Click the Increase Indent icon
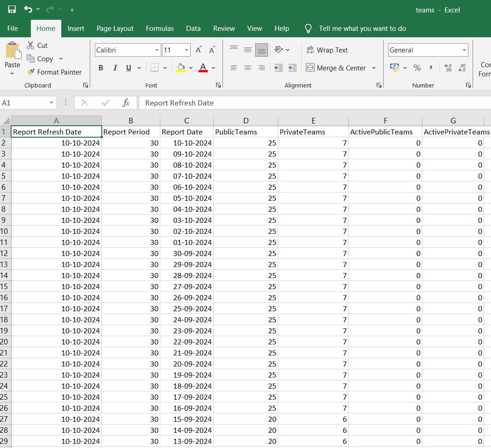 (x=292, y=68)
